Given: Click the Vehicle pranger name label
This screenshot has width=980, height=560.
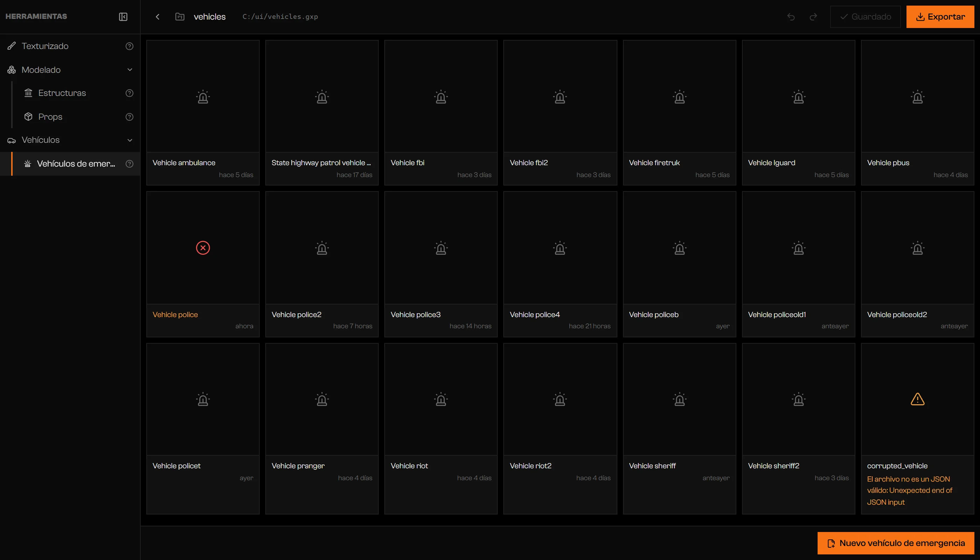Looking at the screenshot, I should click(298, 466).
